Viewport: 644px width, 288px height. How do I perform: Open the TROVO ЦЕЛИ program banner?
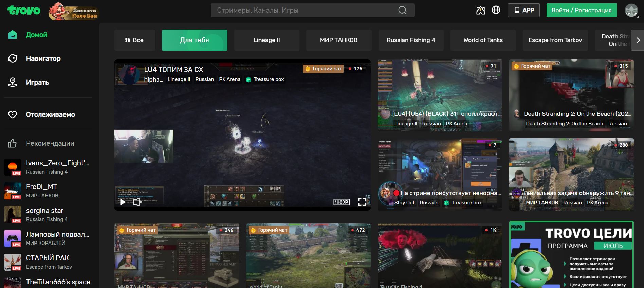[x=571, y=255]
